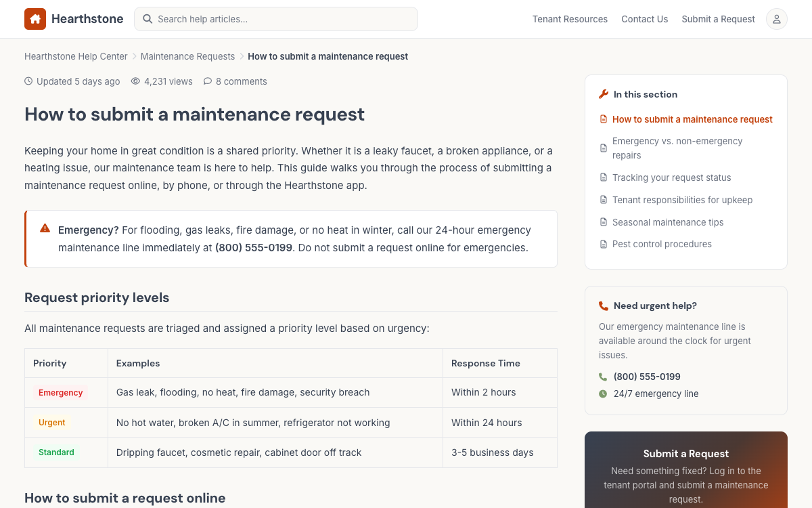Viewport: 812px width, 508px height.
Task: Click the Urgent priority badge in table
Action: coord(52,423)
